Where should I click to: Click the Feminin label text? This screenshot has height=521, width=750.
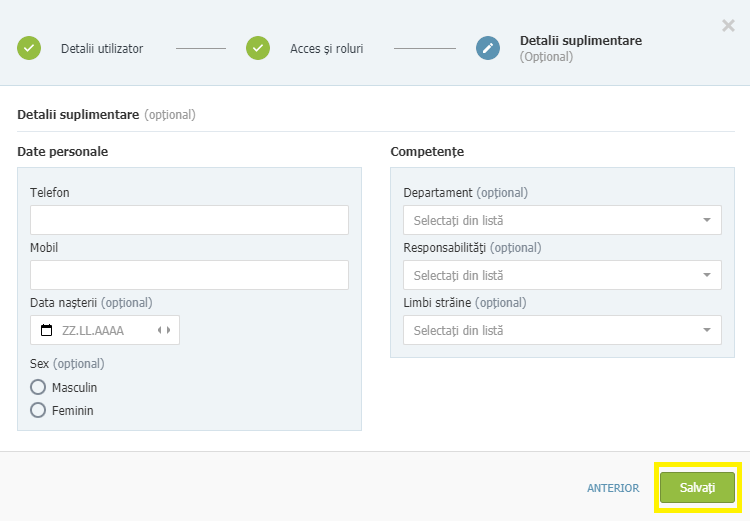coord(72,410)
